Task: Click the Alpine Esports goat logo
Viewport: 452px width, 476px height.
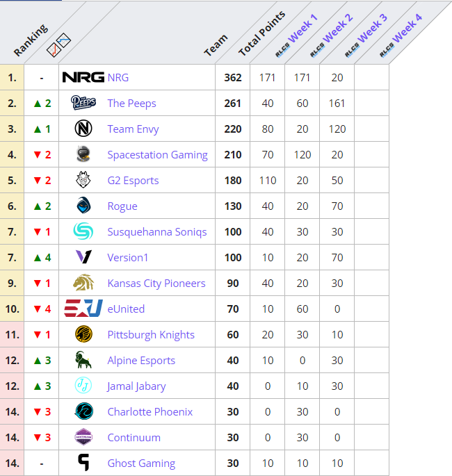Action: pos(83,360)
